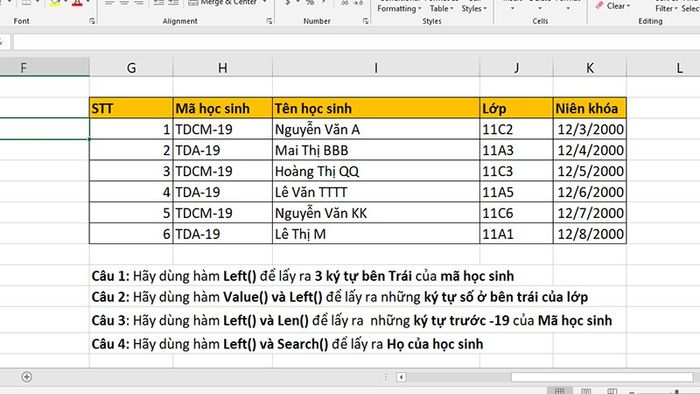Select TDCM-19 code in row 3
Image resolution: width=700 pixels, height=394 pixels.
[x=223, y=171]
